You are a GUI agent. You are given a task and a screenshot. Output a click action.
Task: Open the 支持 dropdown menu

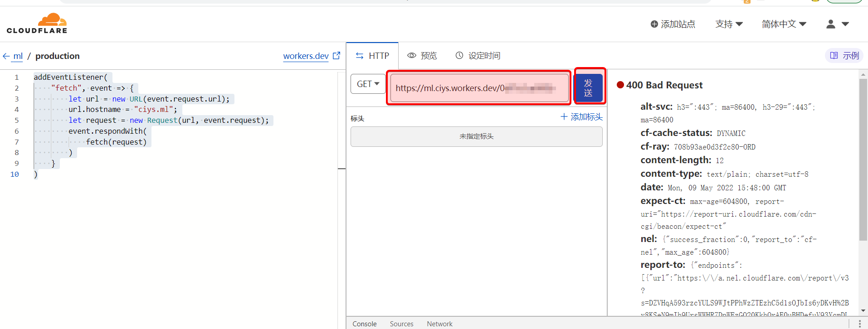729,24
